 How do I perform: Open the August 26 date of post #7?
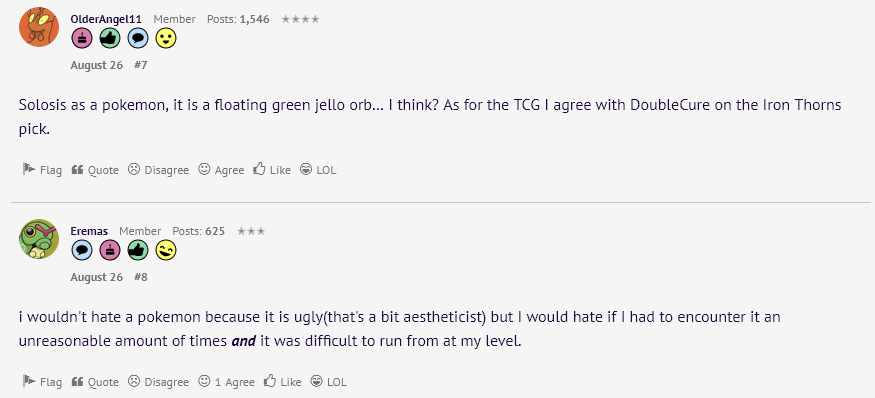coord(97,65)
